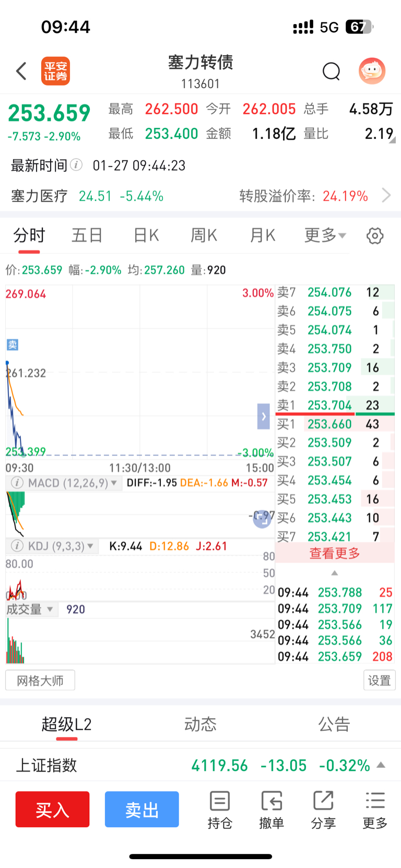Tap the red 买入 button
Screen dimensions: 401x868
click(x=52, y=809)
